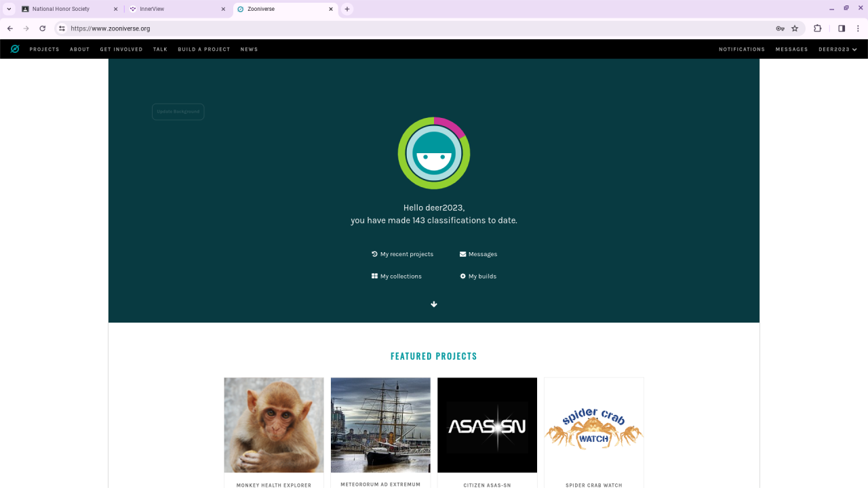Go forward in browser history
Screen dimensions: 868x488
tap(26, 28)
